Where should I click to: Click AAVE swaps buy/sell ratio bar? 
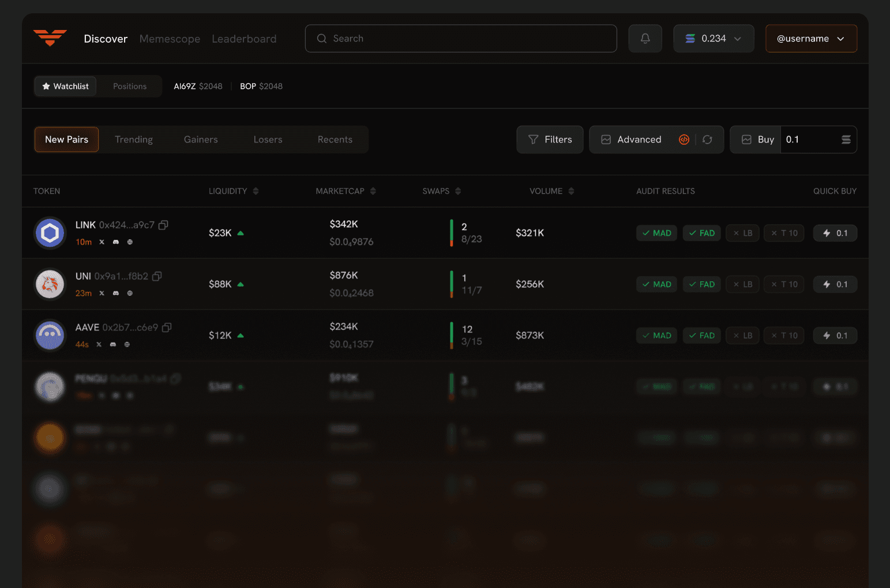pyautogui.click(x=452, y=336)
